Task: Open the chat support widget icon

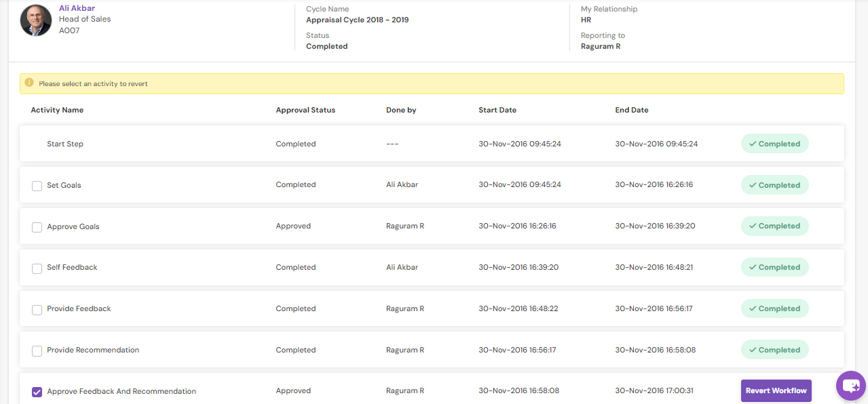Action: click(x=851, y=386)
